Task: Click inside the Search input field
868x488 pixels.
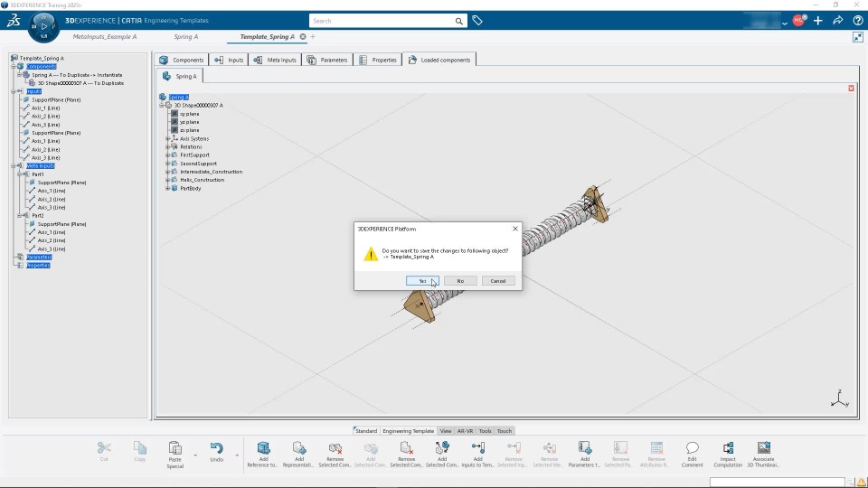Action: pyautogui.click(x=382, y=21)
